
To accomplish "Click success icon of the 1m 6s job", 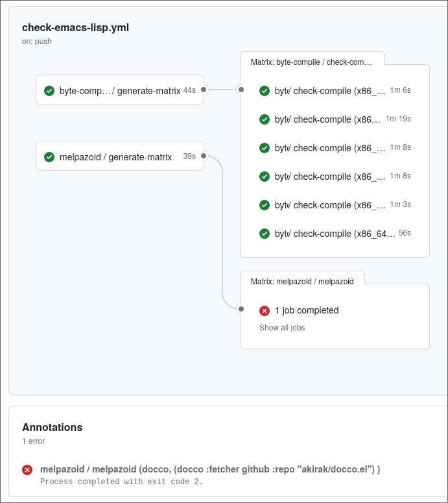I will (x=265, y=91).
